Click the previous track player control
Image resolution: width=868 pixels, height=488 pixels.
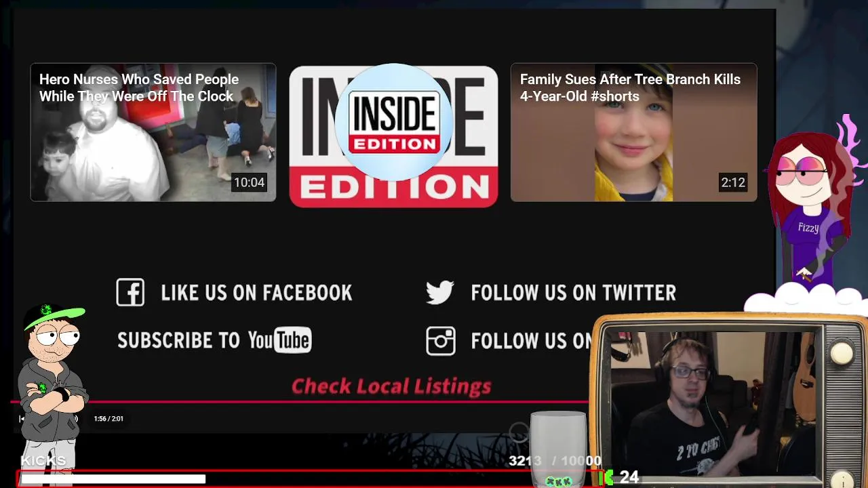[22, 419]
